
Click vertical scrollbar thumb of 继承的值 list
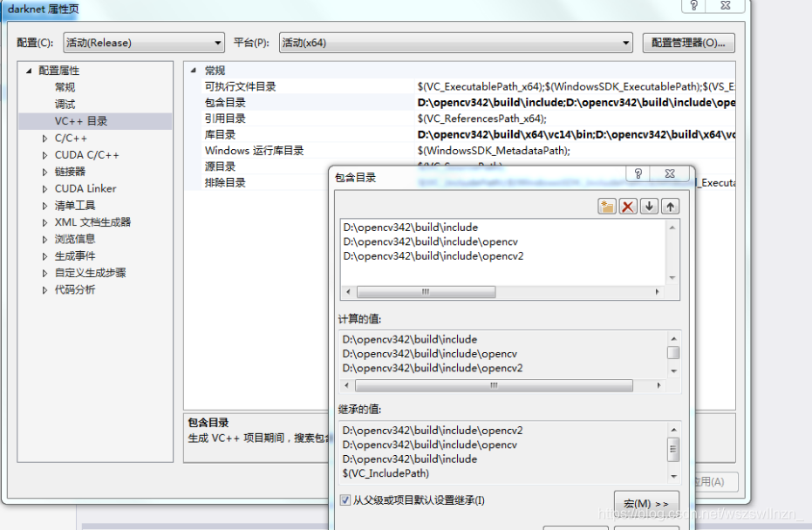pos(673,449)
